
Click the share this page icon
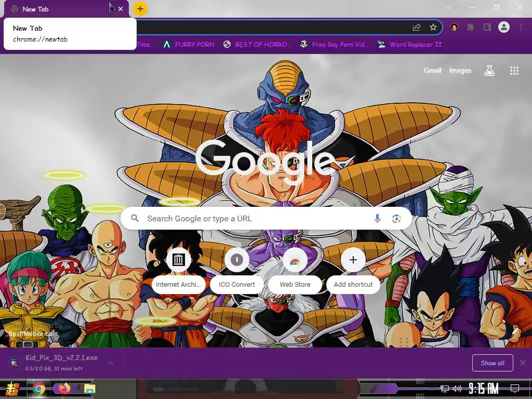click(416, 28)
